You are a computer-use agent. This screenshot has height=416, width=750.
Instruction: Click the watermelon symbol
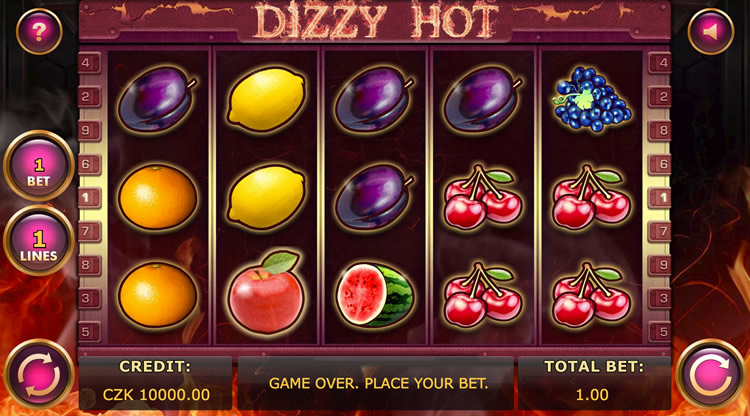pyautogui.click(x=375, y=295)
